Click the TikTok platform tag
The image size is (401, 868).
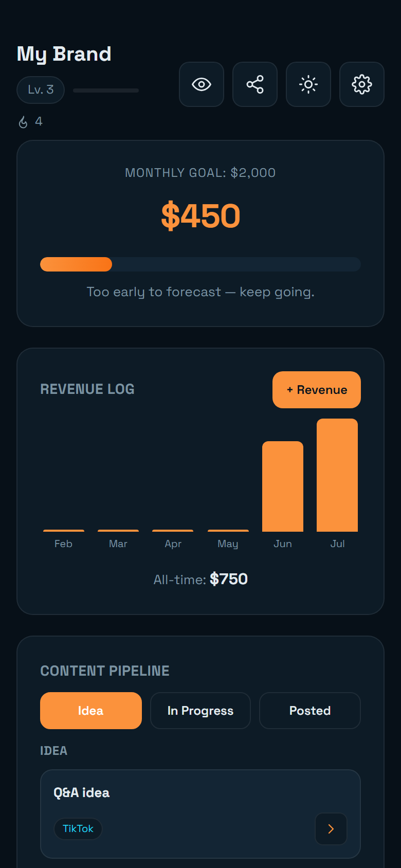click(78, 829)
